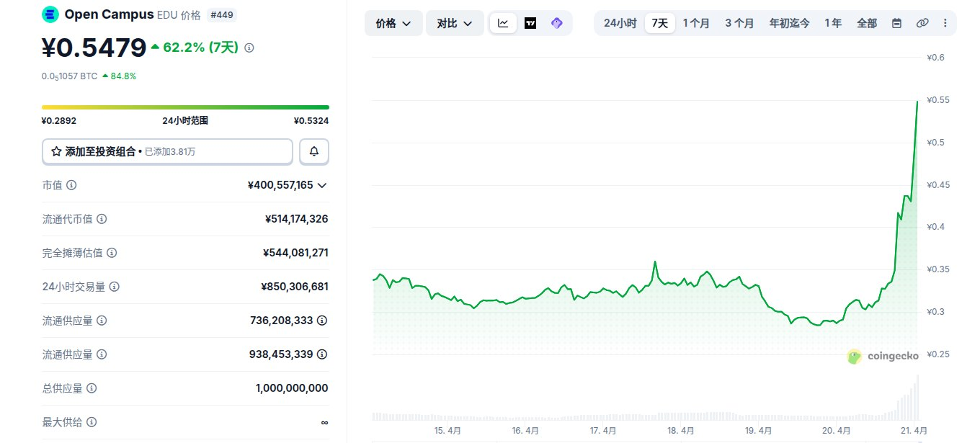This screenshot has height=443, width=980.
Task: Select the 年初迄今 time range tab
Action: pos(789,23)
